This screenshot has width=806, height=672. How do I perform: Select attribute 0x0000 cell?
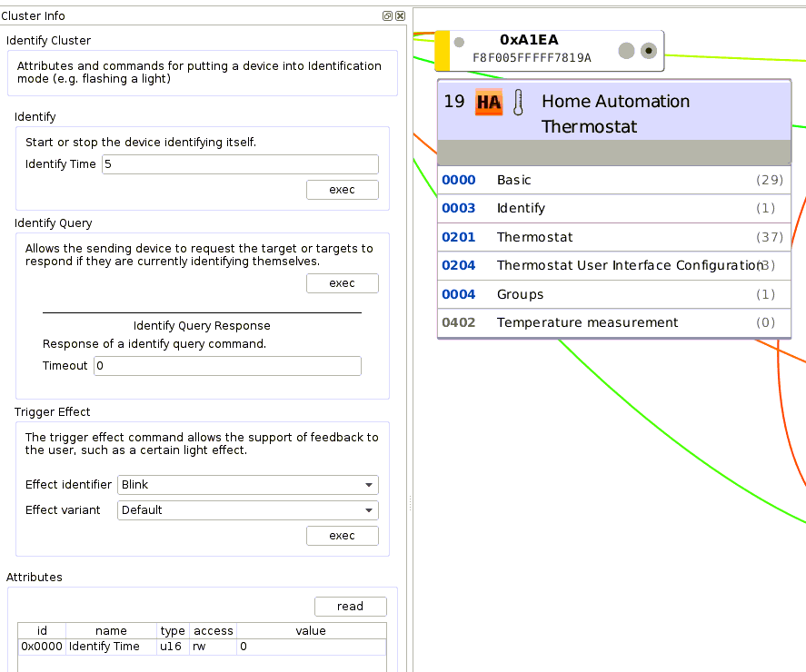point(42,647)
